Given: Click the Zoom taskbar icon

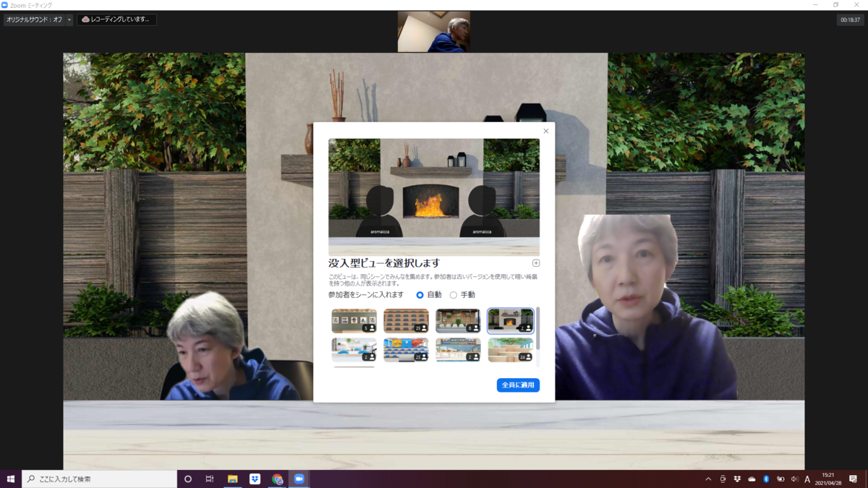Looking at the screenshot, I should (299, 479).
